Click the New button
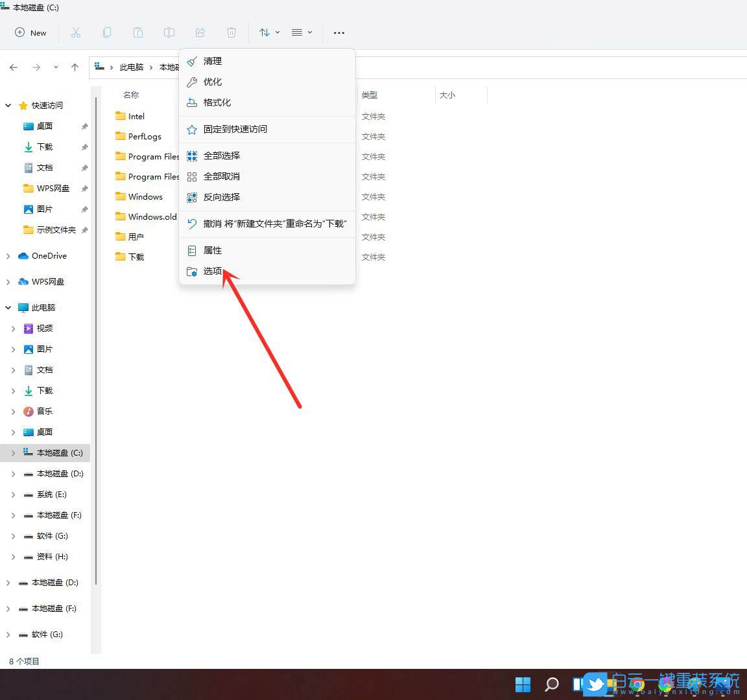 (x=30, y=32)
